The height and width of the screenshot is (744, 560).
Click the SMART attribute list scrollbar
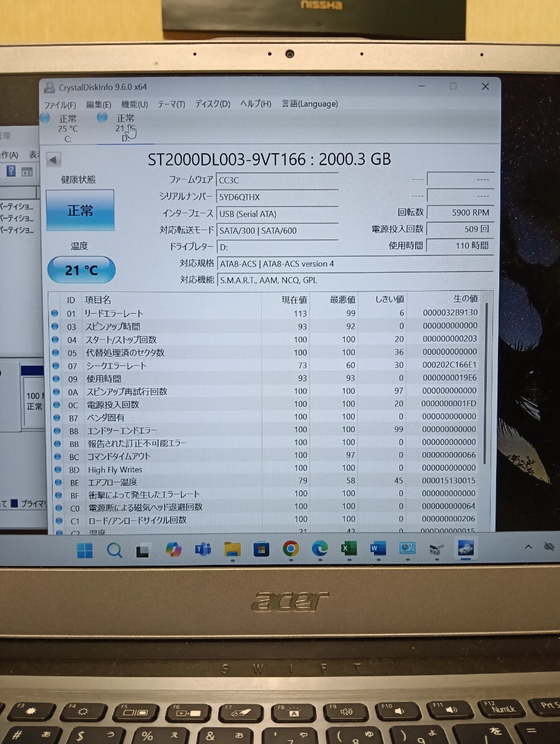(x=486, y=384)
